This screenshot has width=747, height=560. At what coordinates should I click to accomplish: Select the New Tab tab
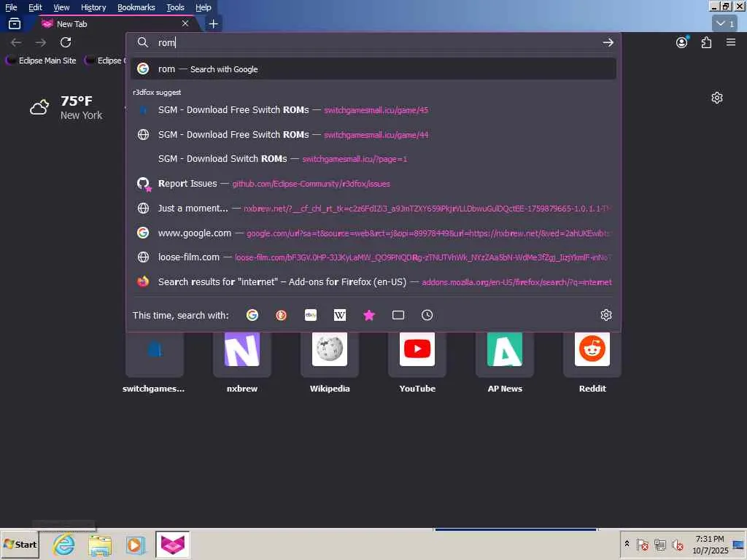pyautogui.click(x=115, y=24)
